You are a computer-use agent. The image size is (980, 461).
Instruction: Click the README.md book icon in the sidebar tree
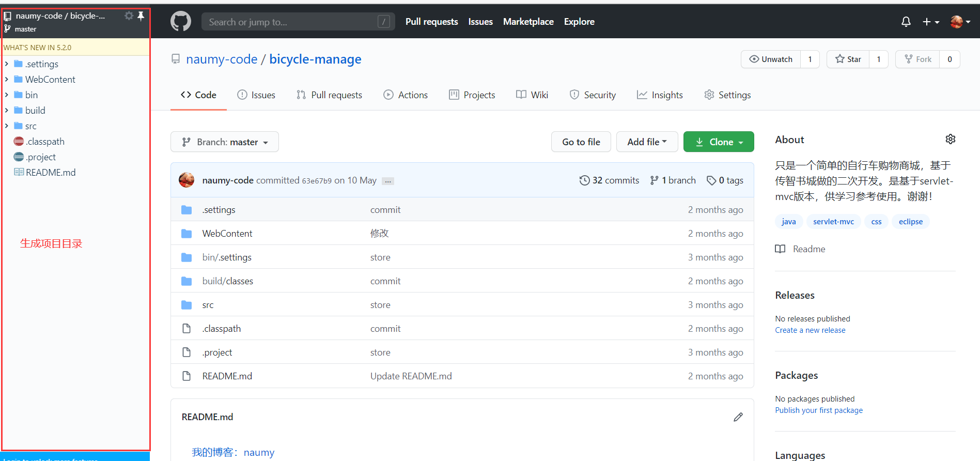coord(19,172)
